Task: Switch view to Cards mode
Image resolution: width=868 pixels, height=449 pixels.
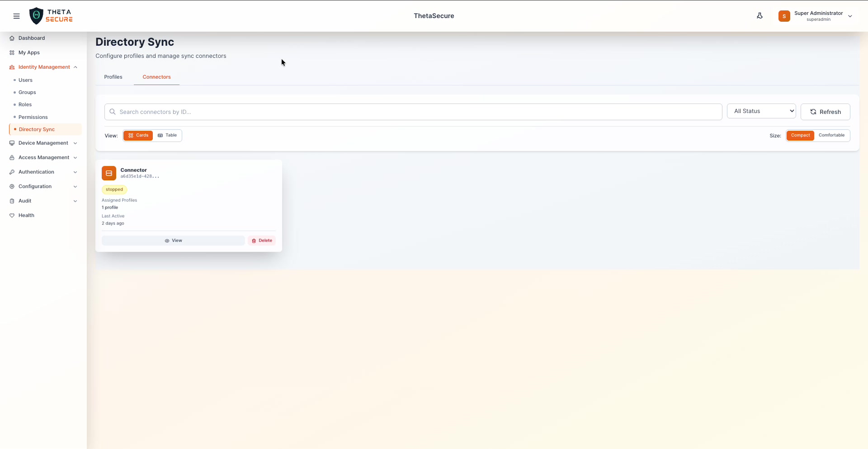Action: [138, 135]
